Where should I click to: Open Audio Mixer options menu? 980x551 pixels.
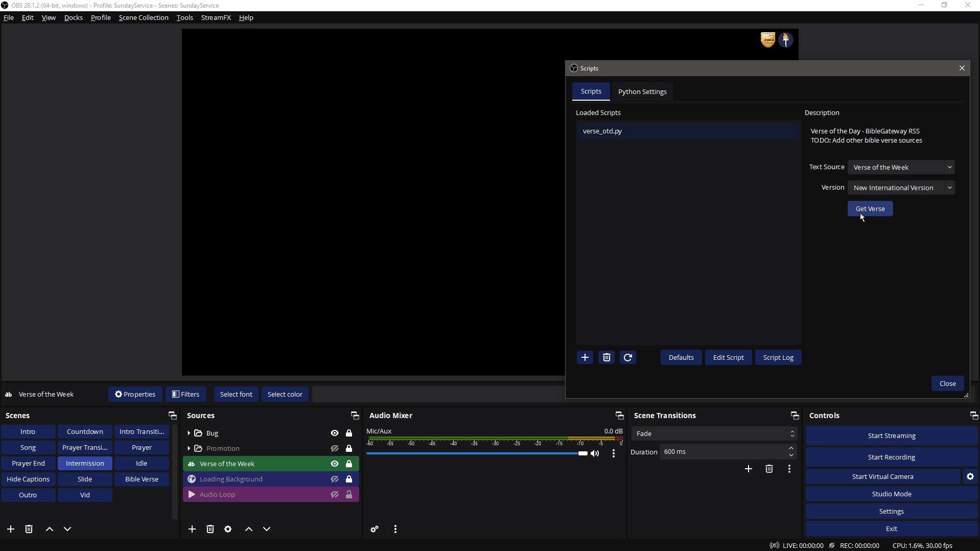click(395, 529)
